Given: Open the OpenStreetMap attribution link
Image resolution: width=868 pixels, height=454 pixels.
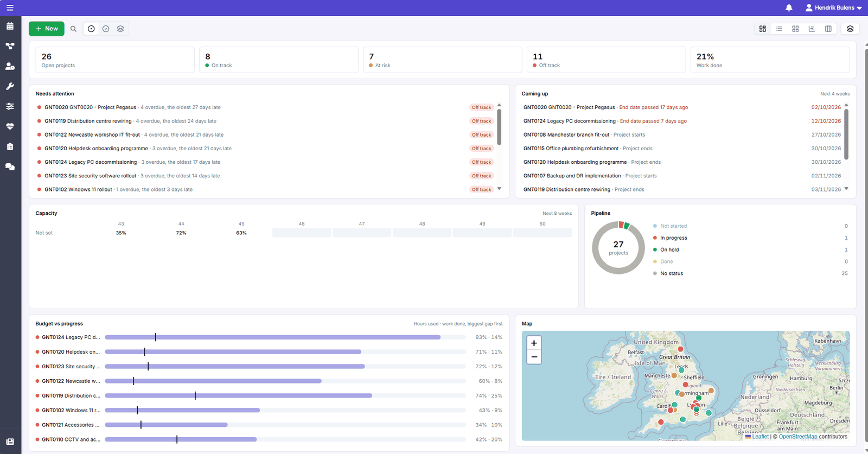Looking at the screenshot, I should pos(798,437).
